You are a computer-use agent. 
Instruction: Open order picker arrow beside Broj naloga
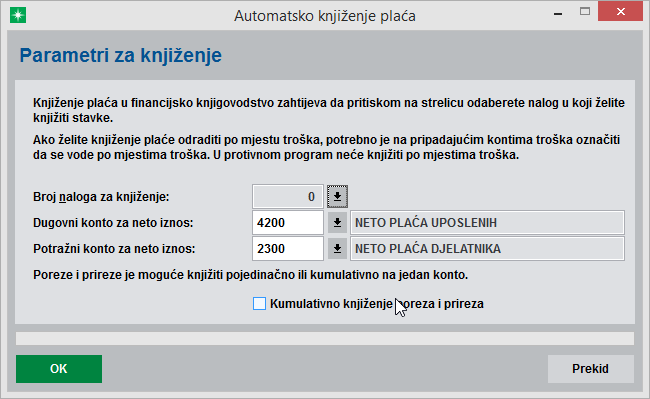[x=337, y=197]
